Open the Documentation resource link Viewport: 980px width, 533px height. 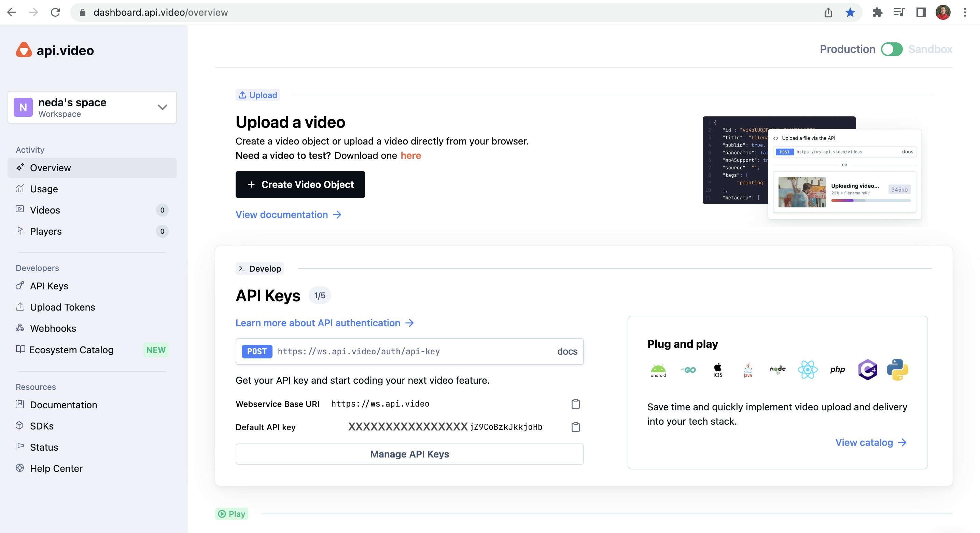[x=64, y=405]
